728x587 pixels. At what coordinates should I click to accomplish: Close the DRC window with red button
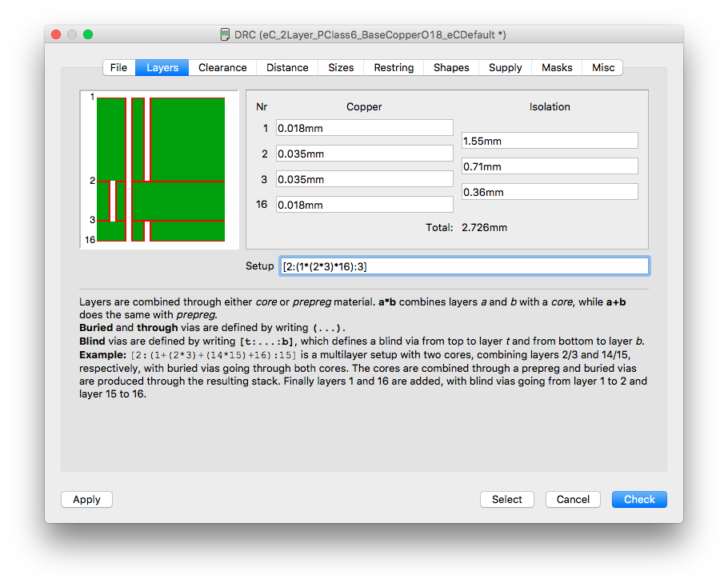tap(56, 34)
